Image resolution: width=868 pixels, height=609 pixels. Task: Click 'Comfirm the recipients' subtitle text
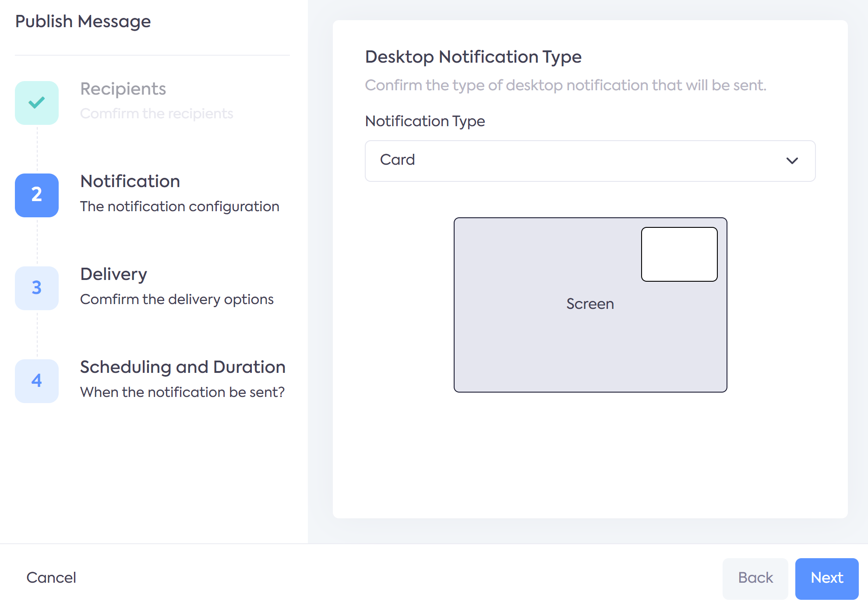pyautogui.click(x=156, y=114)
